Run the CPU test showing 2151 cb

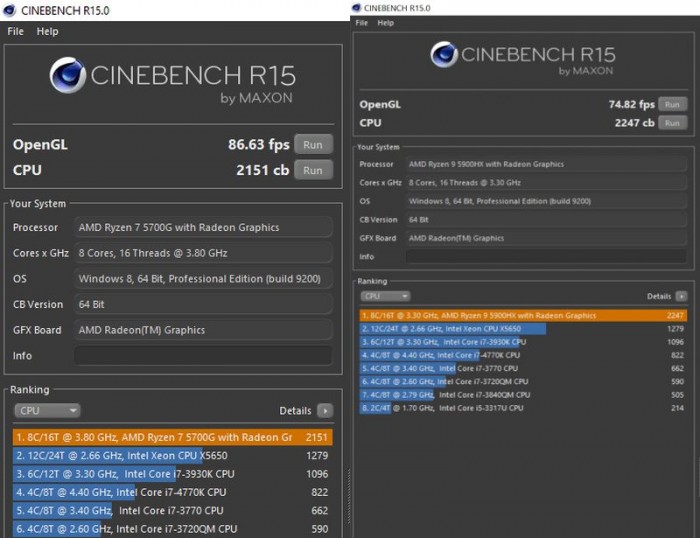click(312, 170)
